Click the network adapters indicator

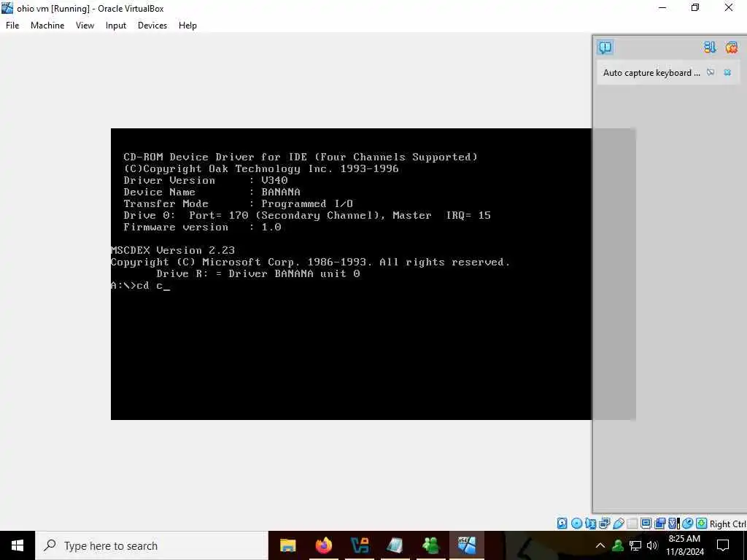pos(605,524)
